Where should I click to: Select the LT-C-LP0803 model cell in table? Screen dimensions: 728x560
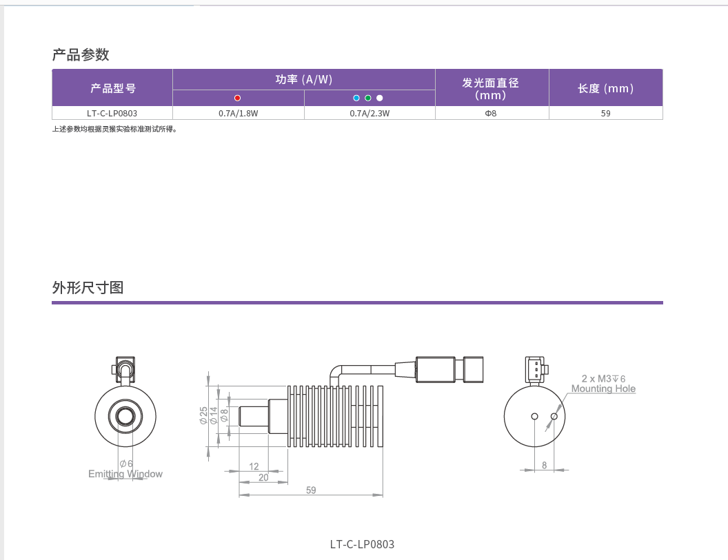112,113
